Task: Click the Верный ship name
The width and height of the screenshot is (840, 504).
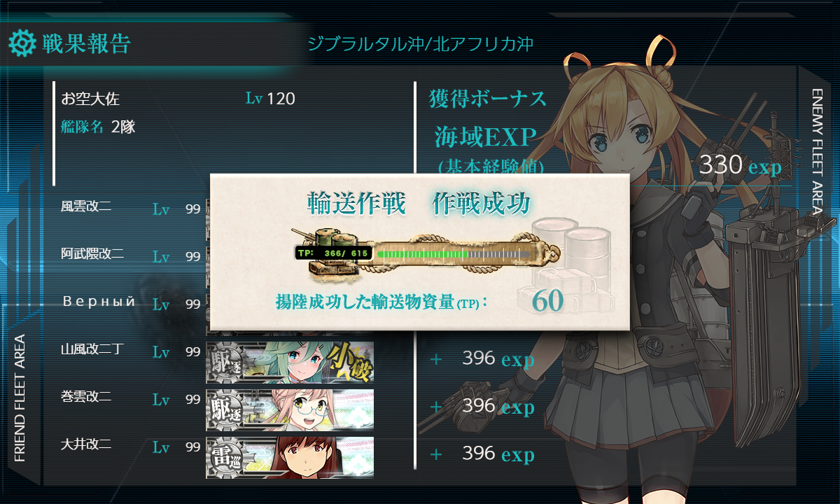Action: tap(99, 302)
